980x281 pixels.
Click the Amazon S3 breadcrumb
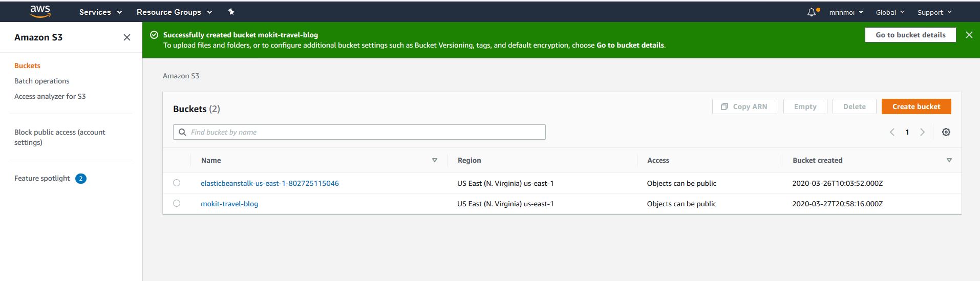tap(181, 76)
